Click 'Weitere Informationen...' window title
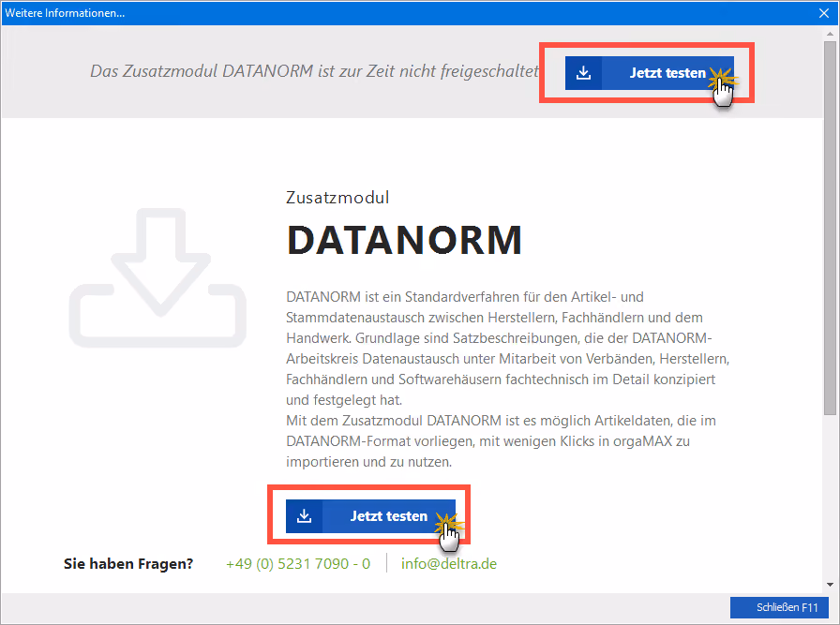The width and height of the screenshot is (840, 625). (x=65, y=13)
